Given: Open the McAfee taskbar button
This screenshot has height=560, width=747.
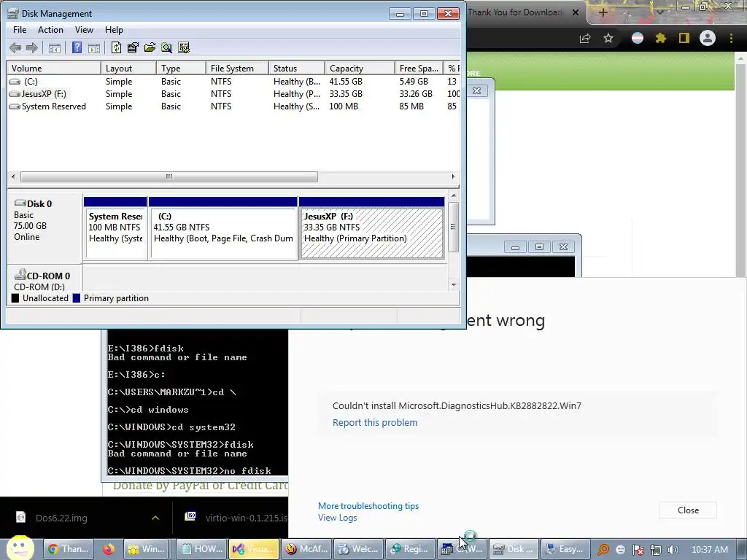Looking at the screenshot, I should click(306, 549).
